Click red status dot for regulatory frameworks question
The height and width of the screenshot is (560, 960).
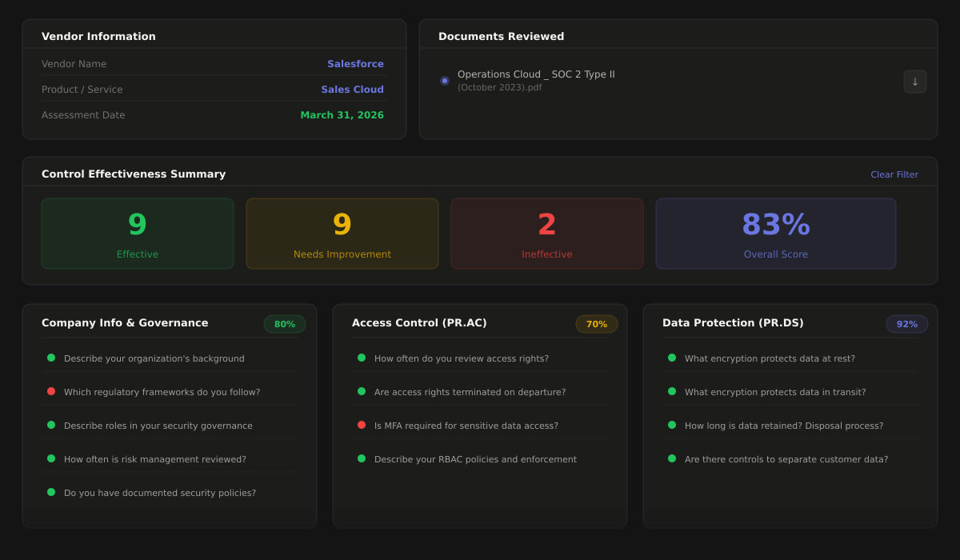pyautogui.click(x=51, y=391)
